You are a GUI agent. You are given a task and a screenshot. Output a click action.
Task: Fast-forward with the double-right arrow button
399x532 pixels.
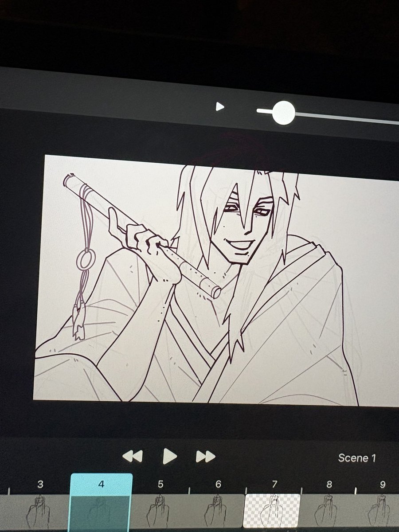point(205,456)
